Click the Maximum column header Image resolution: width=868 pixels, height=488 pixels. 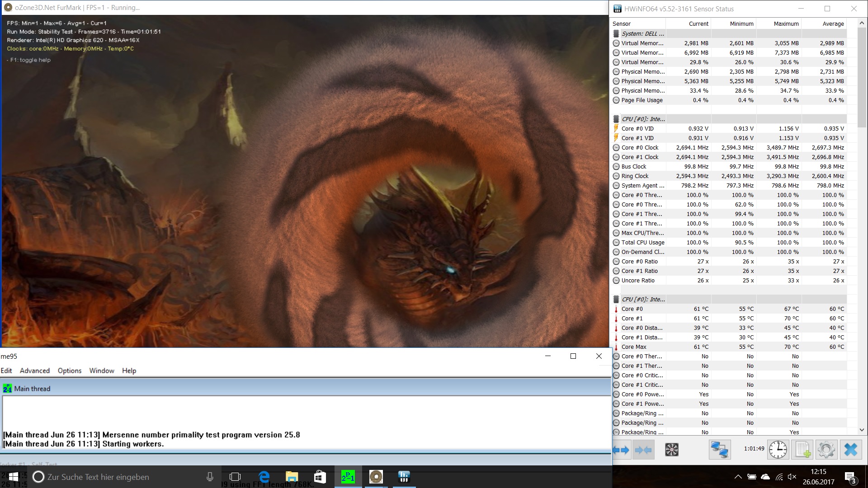[786, 23]
